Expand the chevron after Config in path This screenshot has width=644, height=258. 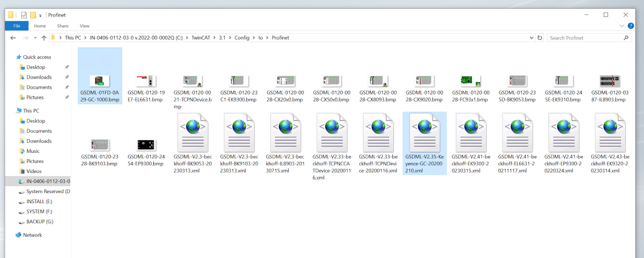coord(254,38)
